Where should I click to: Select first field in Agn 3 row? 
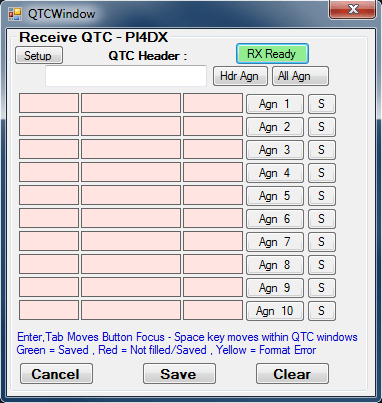49,149
